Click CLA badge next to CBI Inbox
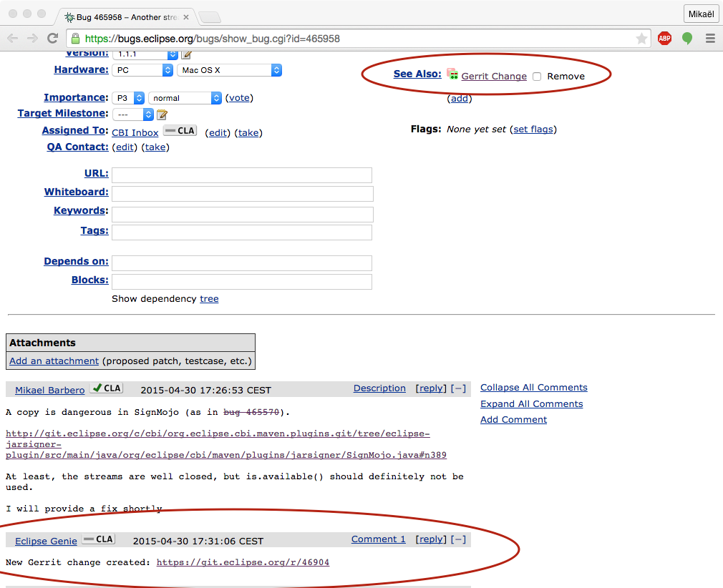This screenshot has width=723, height=588. point(180,131)
